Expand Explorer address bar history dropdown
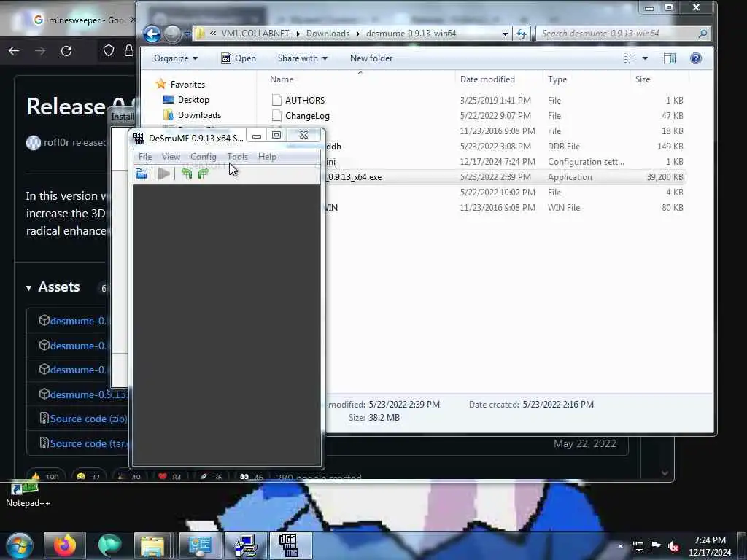 pyautogui.click(x=505, y=34)
